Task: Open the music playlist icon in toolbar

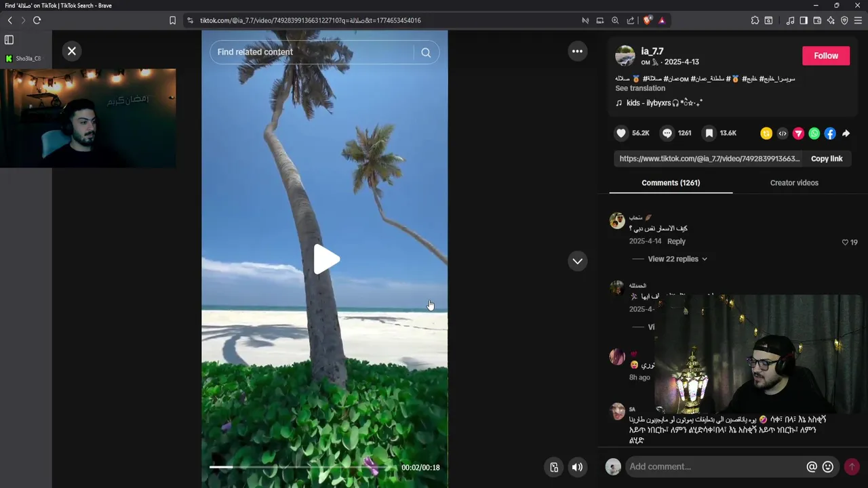Action: (790, 20)
